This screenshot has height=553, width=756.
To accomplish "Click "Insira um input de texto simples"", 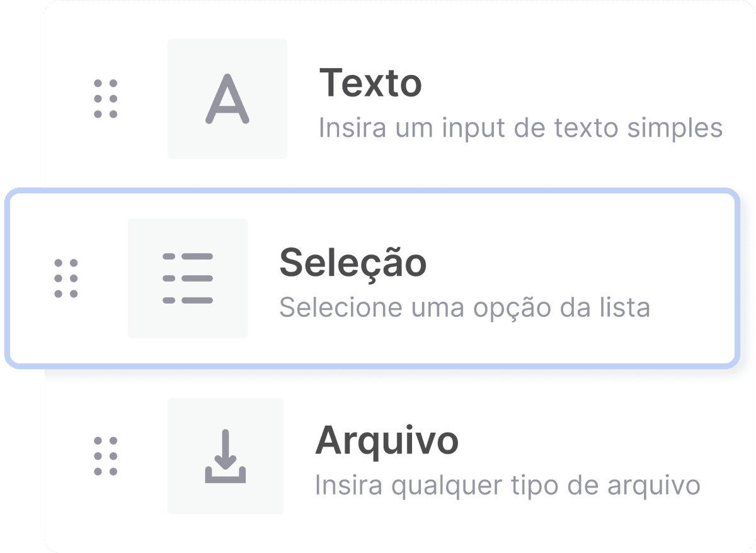I will coord(520,128).
